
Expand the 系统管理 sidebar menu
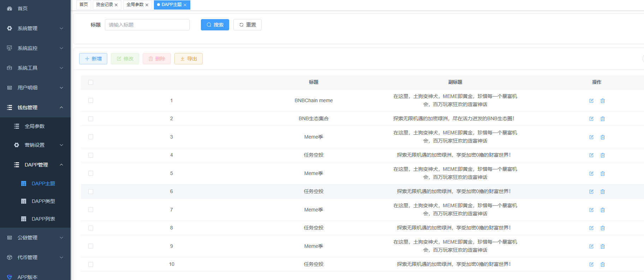click(x=35, y=28)
